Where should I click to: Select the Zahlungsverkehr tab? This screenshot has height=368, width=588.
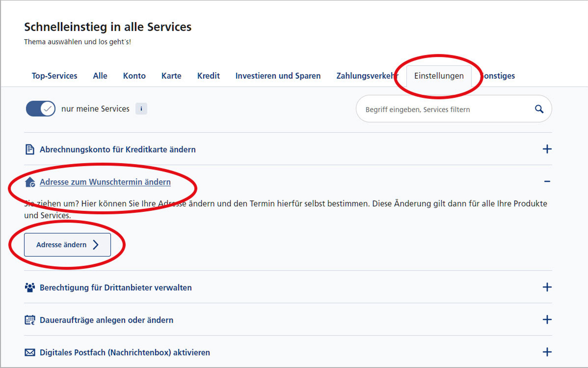pyautogui.click(x=367, y=76)
